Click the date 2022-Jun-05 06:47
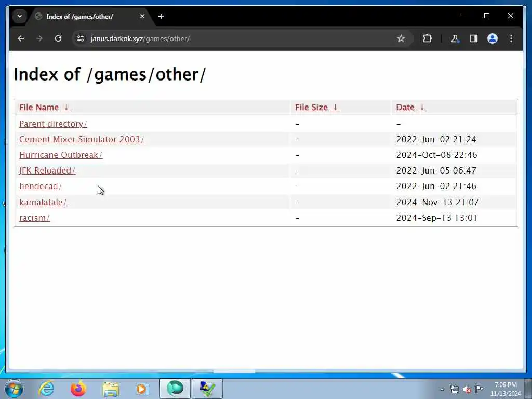The height and width of the screenshot is (399, 532). (x=436, y=170)
